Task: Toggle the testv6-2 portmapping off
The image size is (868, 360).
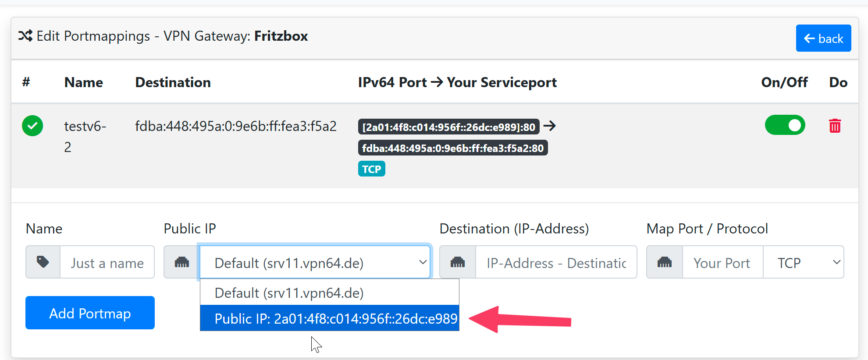Action: tap(785, 125)
